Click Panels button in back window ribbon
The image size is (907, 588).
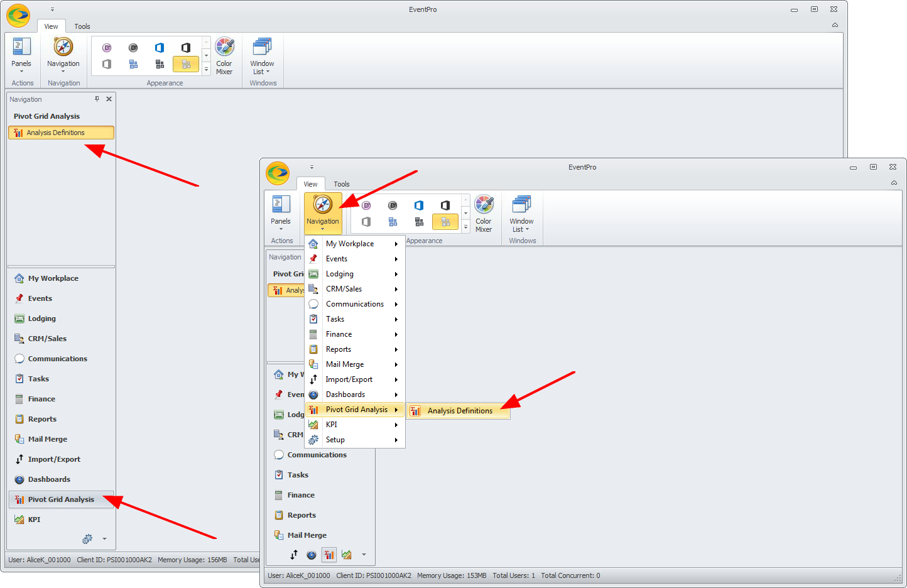(21, 55)
